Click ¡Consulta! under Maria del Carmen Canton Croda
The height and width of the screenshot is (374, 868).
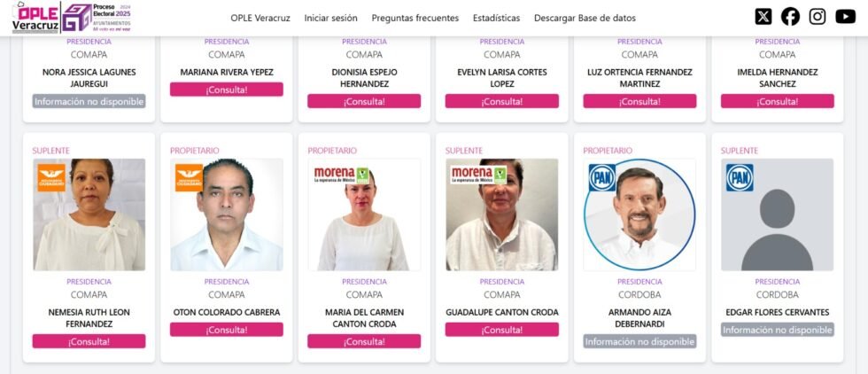364,341
